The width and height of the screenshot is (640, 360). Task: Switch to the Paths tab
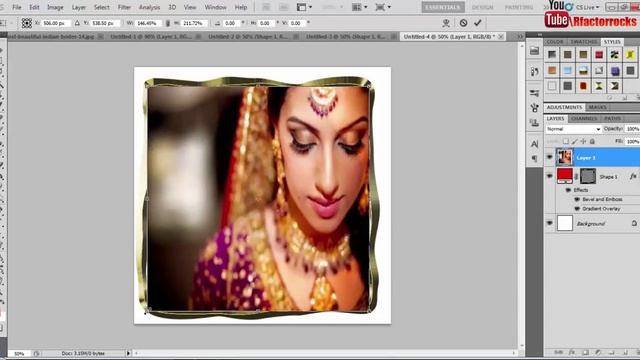[612, 118]
